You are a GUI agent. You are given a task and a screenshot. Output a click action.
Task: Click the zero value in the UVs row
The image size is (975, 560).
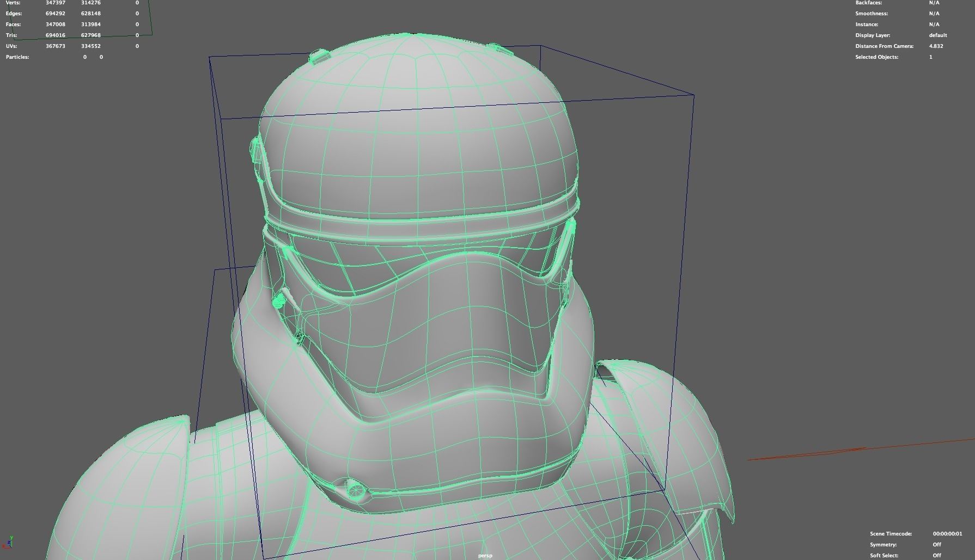tap(137, 46)
